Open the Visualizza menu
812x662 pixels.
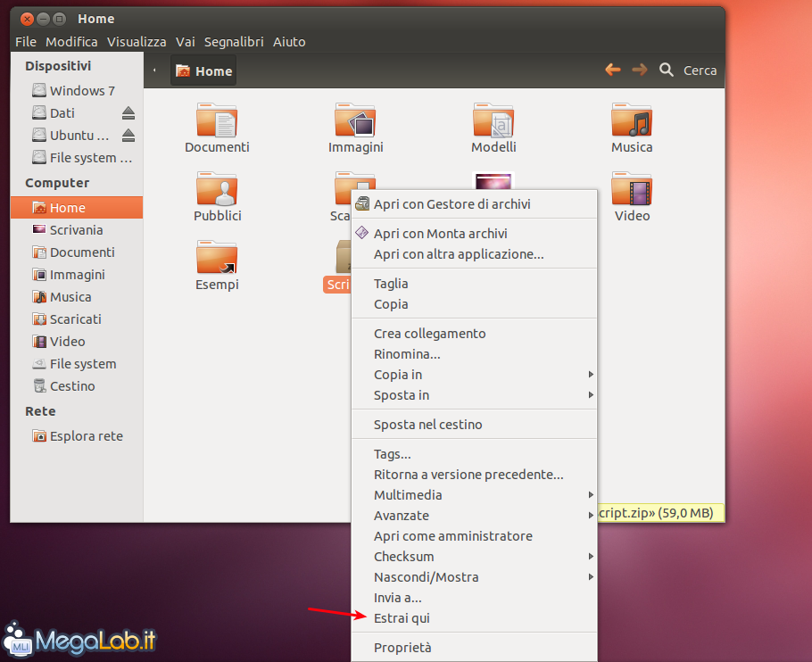click(137, 42)
